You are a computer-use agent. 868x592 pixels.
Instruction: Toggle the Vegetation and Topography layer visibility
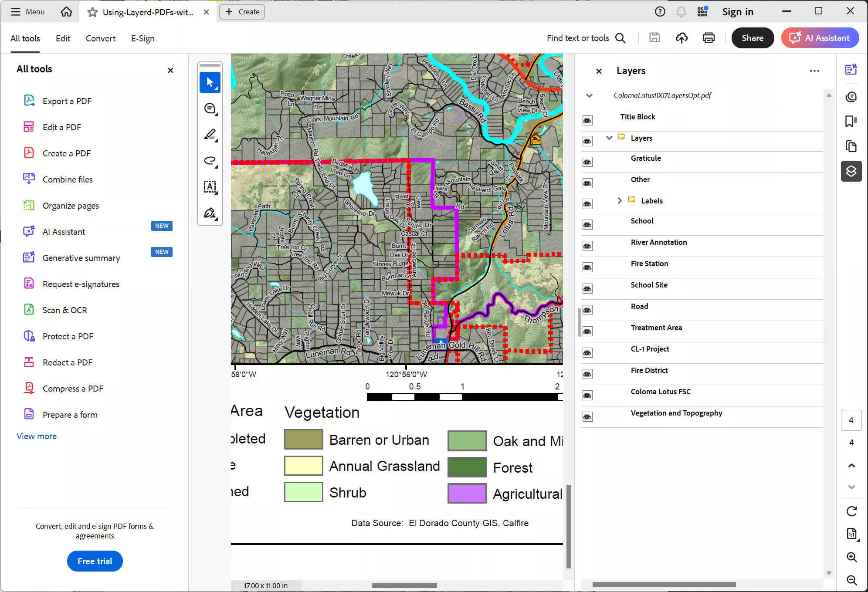587,416
